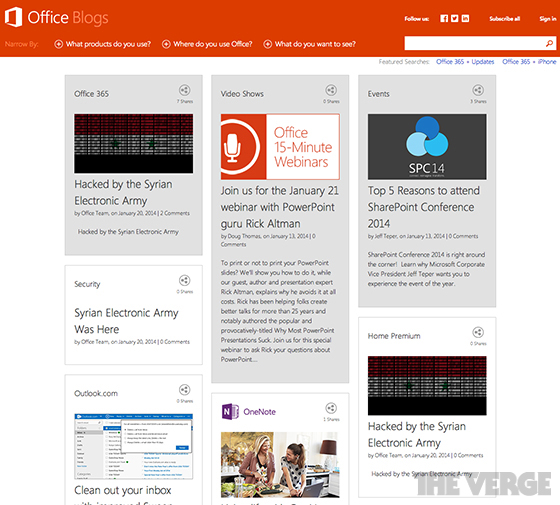Screen dimensions: 560x505
Task: Open the Outlook.com category label
Action: pos(96,394)
